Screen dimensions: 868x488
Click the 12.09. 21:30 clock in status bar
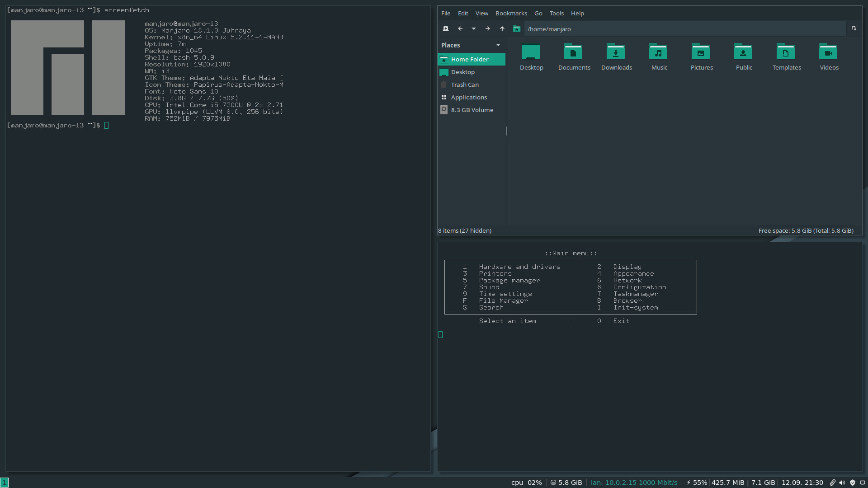(802, 483)
